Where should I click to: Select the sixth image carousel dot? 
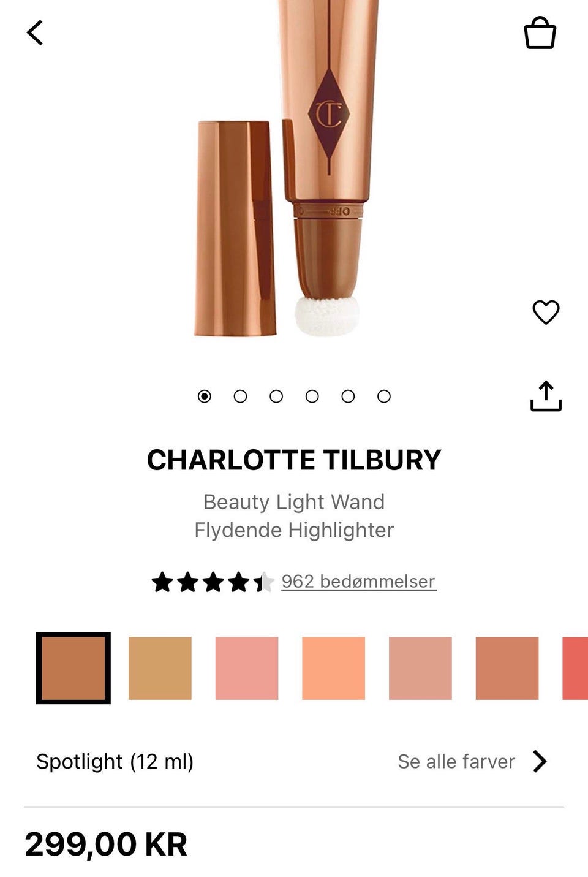384,397
